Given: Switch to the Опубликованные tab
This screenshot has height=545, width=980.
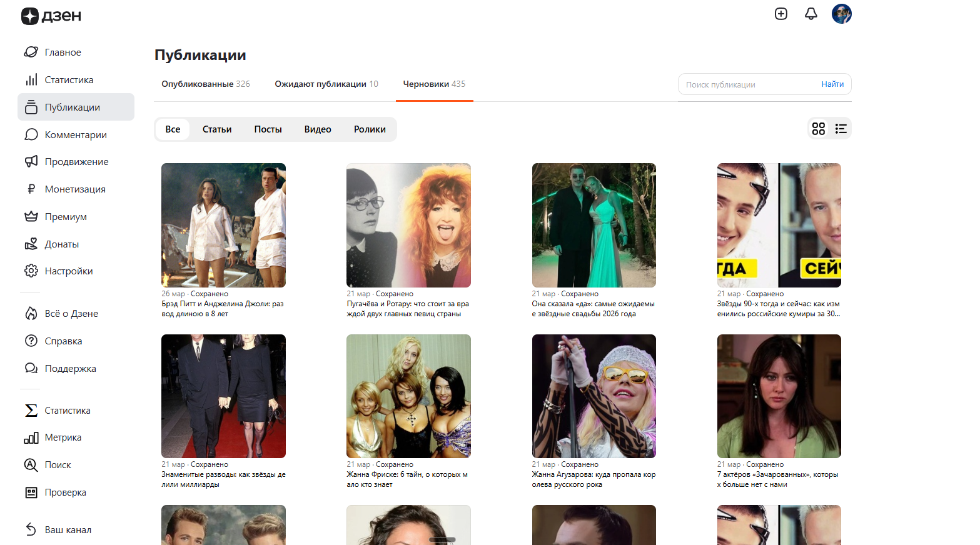Looking at the screenshot, I should click(205, 84).
